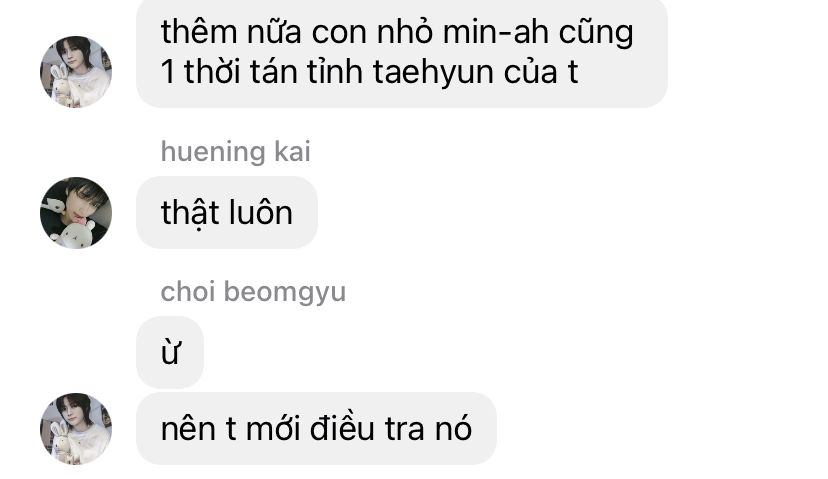Click the word "thêm" at the first message start
Viewport: 828px width, 479px height.
pyautogui.click(x=200, y=32)
